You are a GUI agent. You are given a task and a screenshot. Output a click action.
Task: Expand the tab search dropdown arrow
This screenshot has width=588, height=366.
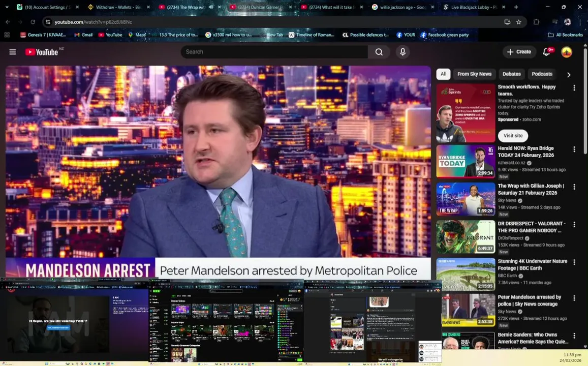pos(7,7)
